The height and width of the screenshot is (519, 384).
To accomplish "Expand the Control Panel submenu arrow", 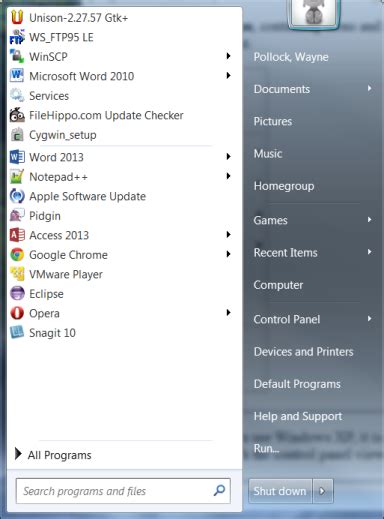I will (369, 319).
